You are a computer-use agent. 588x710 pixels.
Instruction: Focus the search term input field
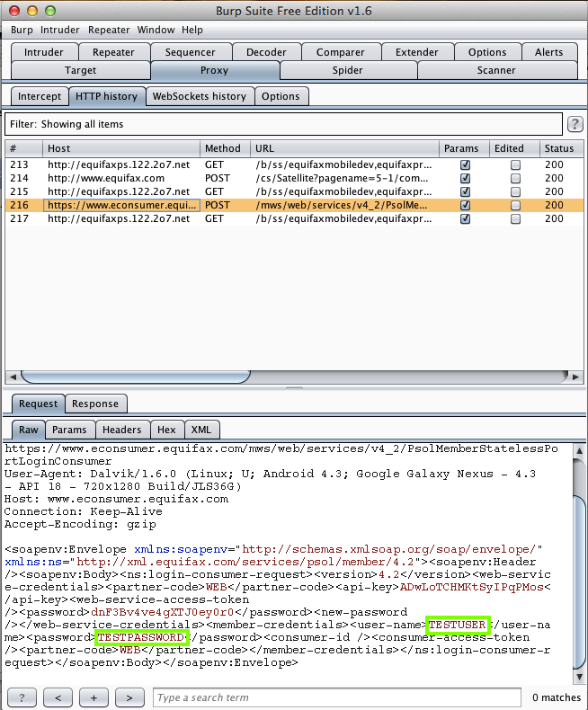tap(337, 697)
